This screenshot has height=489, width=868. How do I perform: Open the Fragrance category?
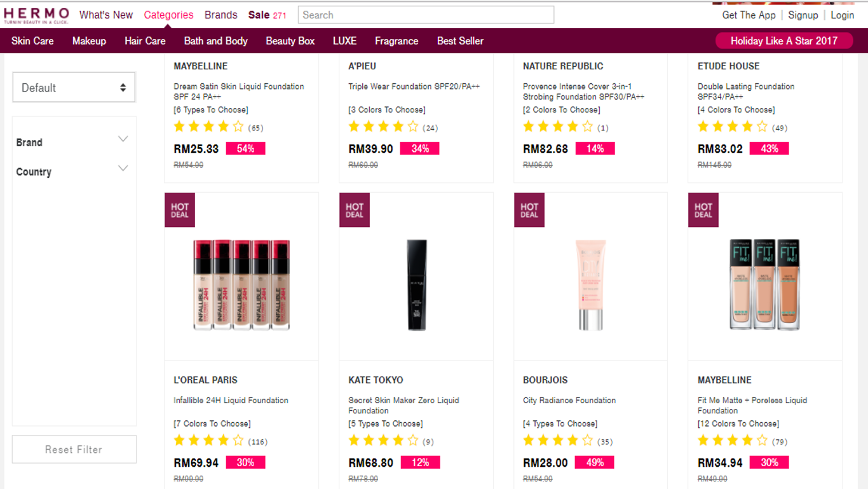coord(397,41)
